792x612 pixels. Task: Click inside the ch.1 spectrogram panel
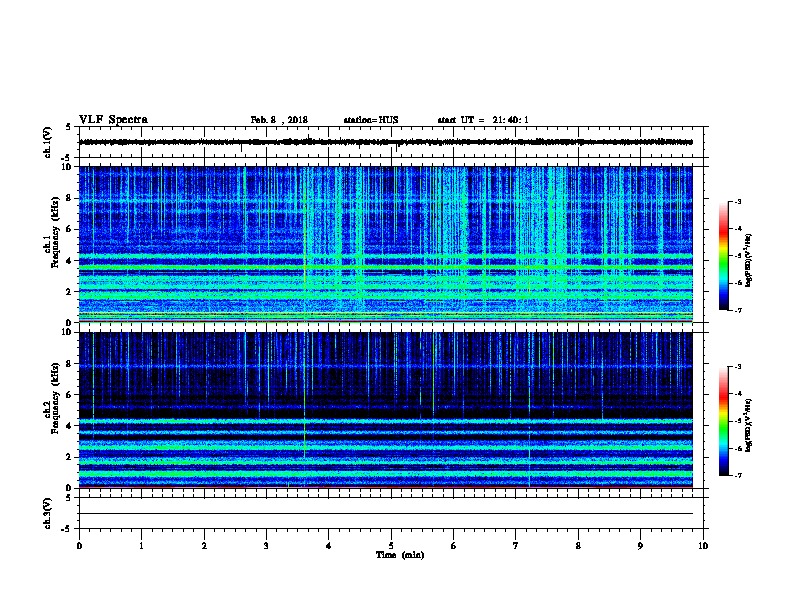[x=386, y=244]
